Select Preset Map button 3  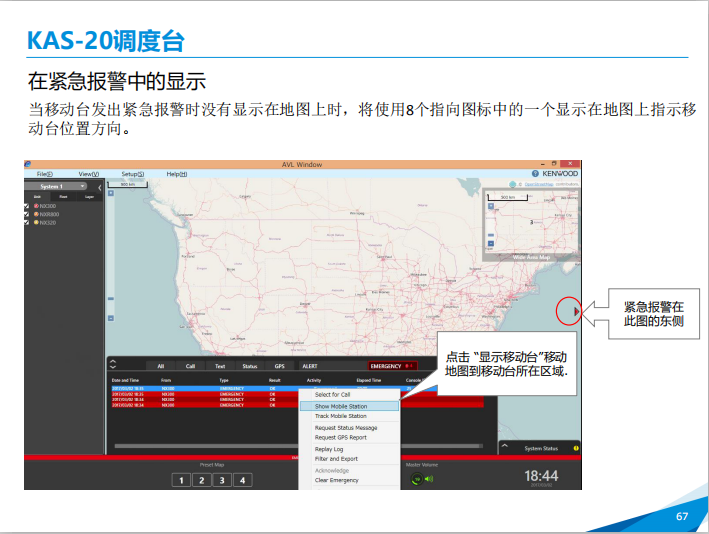tap(221, 480)
